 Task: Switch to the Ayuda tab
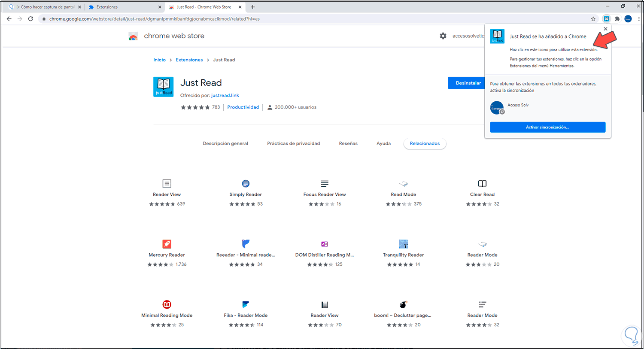pyautogui.click(x=384, y=143)
